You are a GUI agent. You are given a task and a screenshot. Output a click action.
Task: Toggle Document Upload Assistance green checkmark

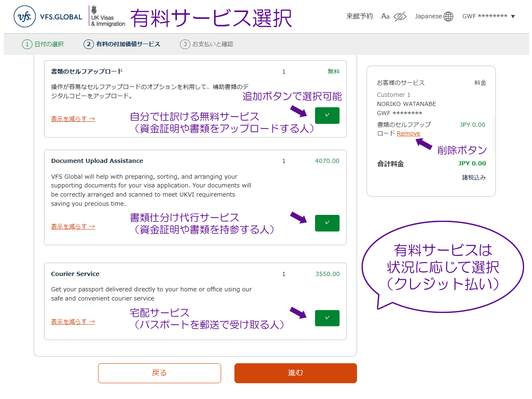pos(327,223)
